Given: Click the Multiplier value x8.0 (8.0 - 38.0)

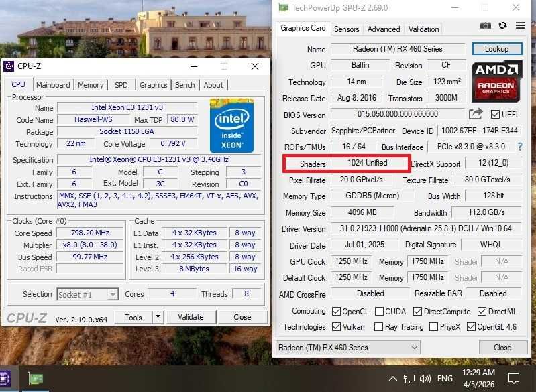Looking at the screenshot, I should click(x=90, y=245).
